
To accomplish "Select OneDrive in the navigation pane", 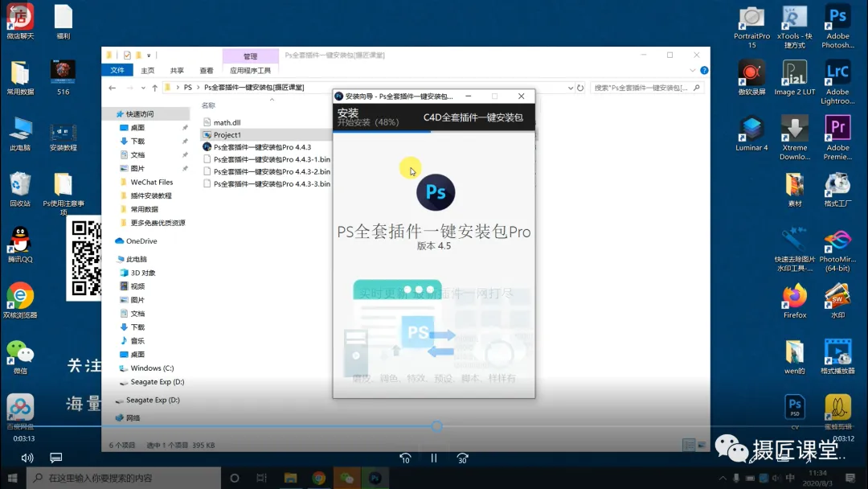I will 141,241.
